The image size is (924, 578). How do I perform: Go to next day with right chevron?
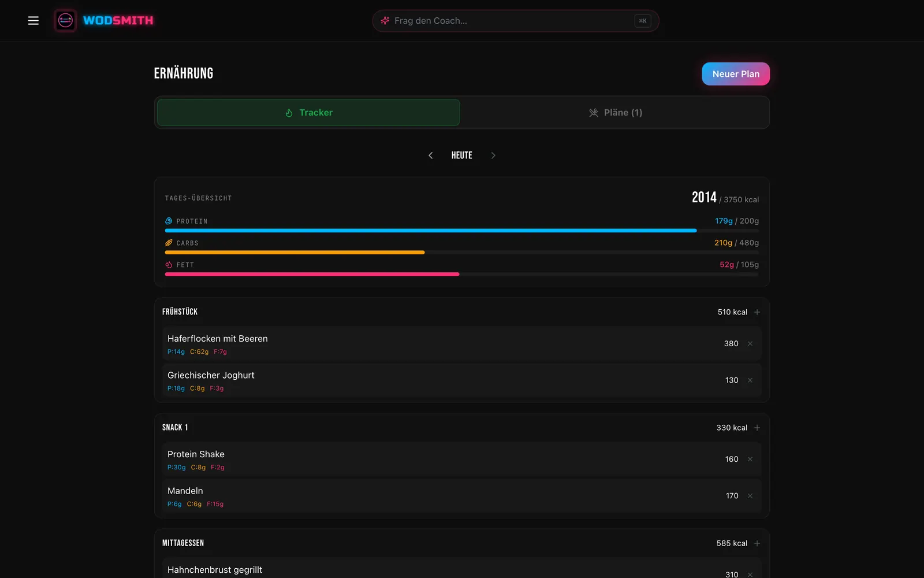(x=493, y=155)
